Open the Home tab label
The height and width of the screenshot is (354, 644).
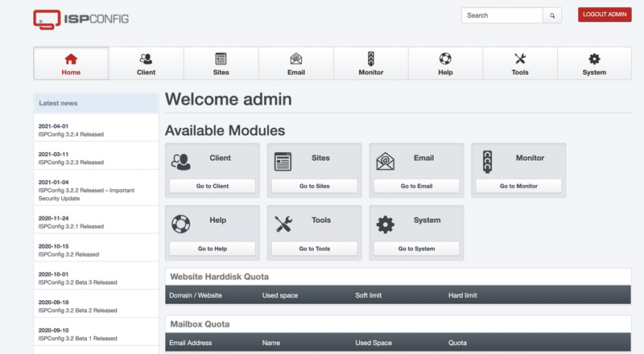71,72
